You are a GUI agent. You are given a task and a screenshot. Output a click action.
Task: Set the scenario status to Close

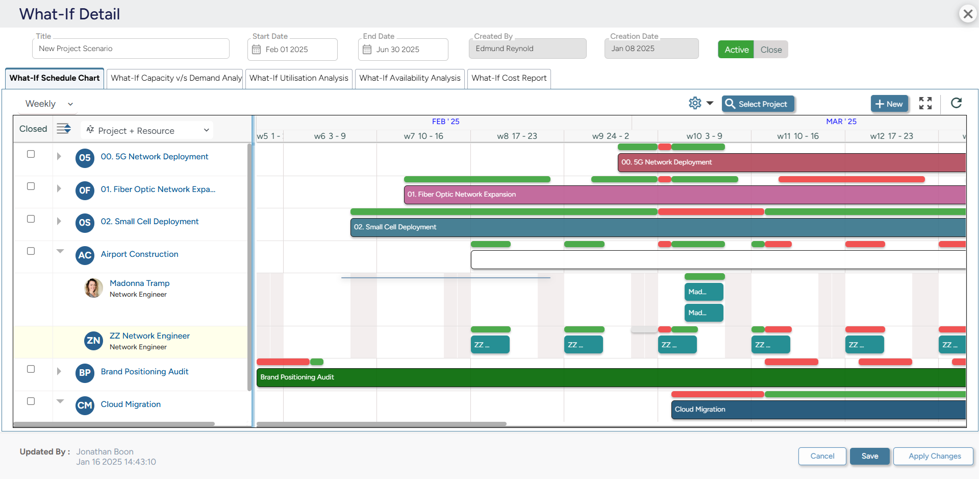(771, 50)
